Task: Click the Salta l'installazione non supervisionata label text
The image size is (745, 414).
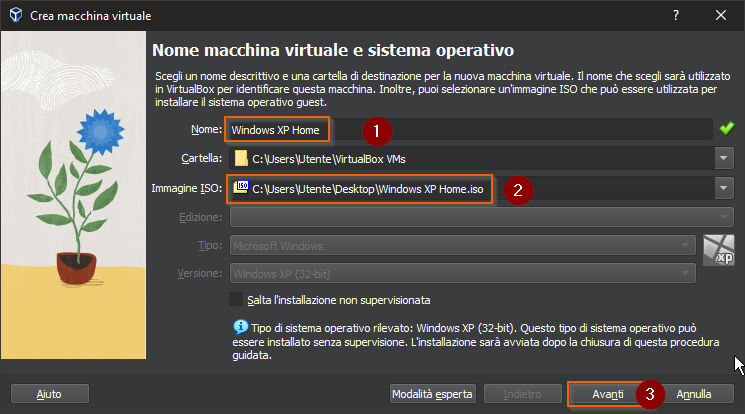Action: click(339, 300)
